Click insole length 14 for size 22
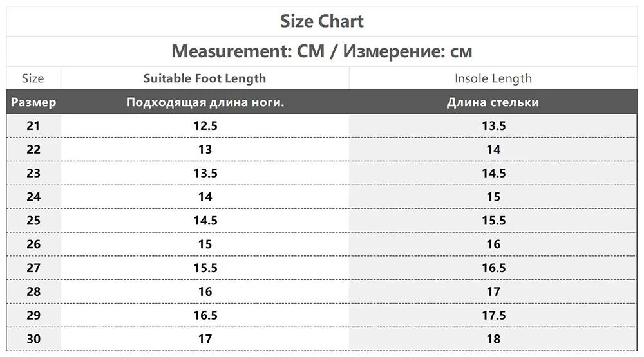The height and width of the screenshot is (357, 644). click(494, 149)
